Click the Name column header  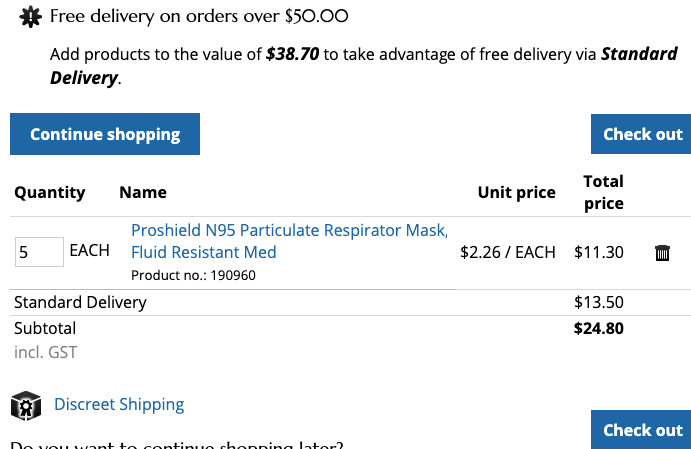click(143, 192)
